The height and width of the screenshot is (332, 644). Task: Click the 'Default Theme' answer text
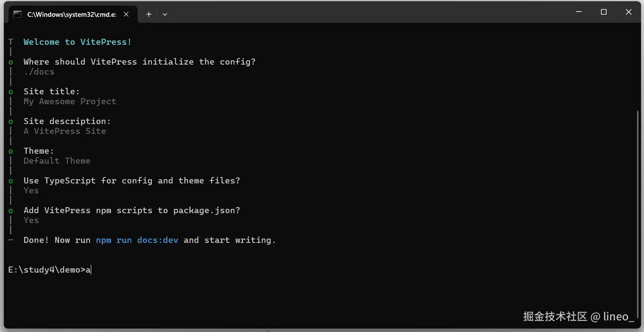(57, 161)
